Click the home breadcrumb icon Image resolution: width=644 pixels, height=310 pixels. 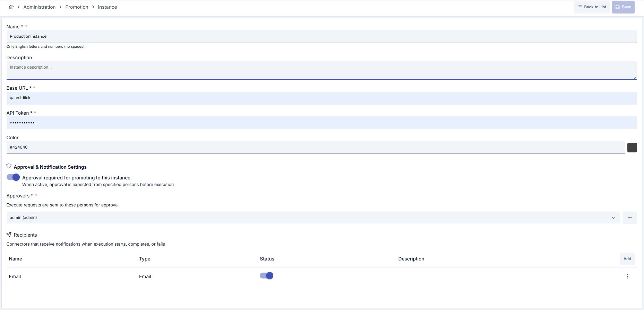tap(11, 7)
